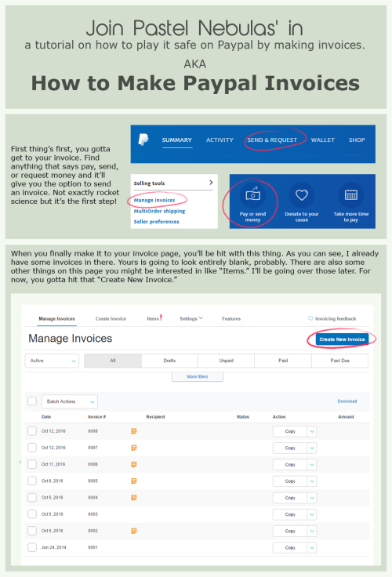Copy invoice 0003
Image resolution: width=392 pixels, height=577 pixels.
pyautogui.click(x=290, y=514)
